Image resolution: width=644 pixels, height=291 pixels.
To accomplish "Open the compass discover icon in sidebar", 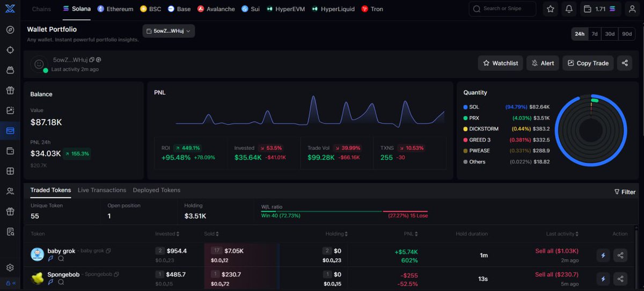I will 10,29.
